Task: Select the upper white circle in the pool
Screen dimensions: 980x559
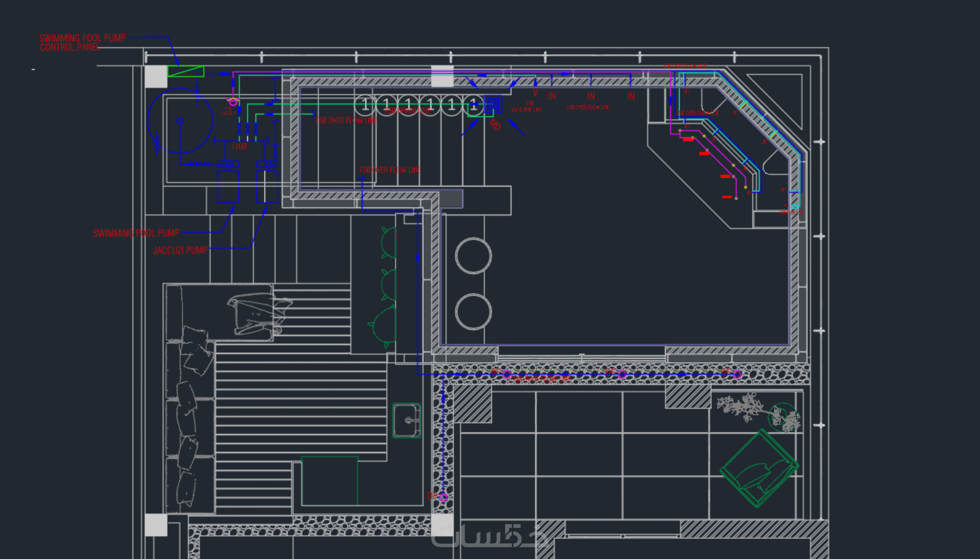Action: (473, 256)
